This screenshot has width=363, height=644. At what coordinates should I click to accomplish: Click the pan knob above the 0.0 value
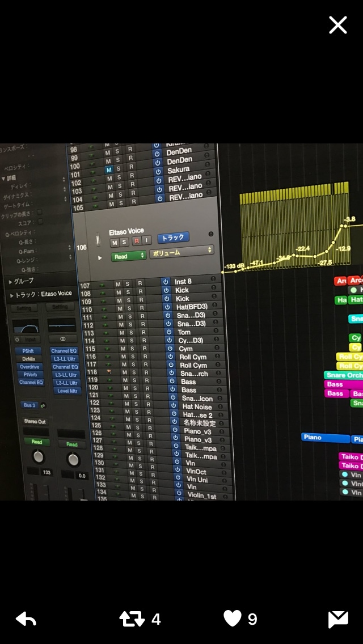pyautogui.click(x=73, y=459)
